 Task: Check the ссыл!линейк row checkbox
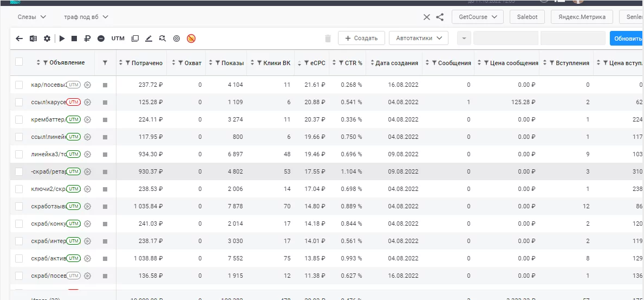pyautogui.click(x=19, y=137)
